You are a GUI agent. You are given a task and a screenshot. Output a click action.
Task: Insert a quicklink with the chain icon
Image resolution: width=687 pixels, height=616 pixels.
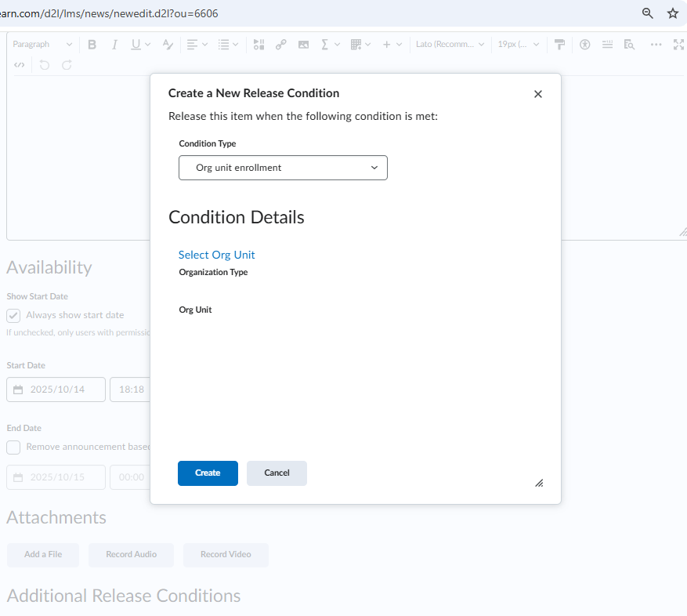click(281, 45)
